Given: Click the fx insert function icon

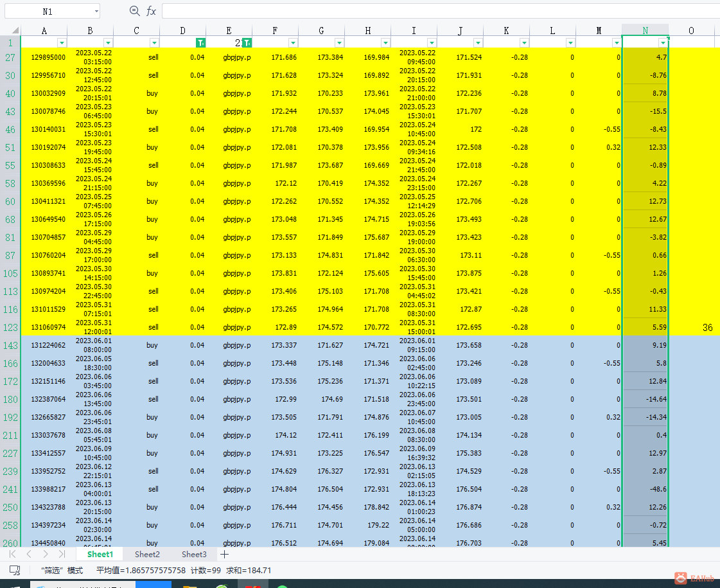Looking at the screenshot, I should [x=151, y=11].
